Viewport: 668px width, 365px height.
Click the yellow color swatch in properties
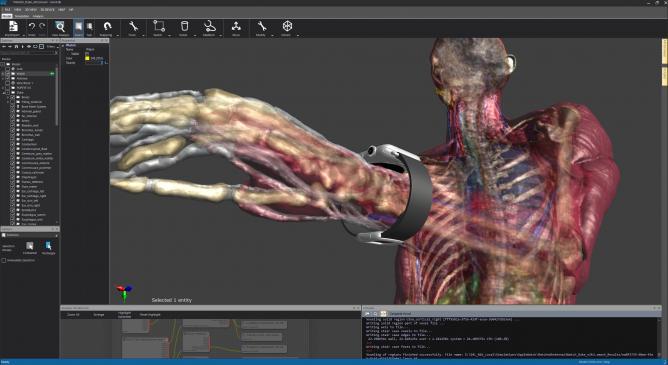point(87,58)
